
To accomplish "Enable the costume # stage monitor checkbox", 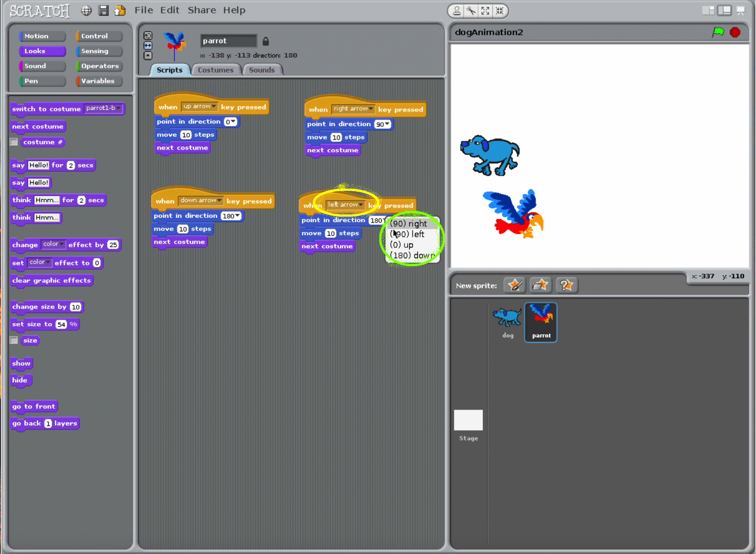I will pos(14,142).
